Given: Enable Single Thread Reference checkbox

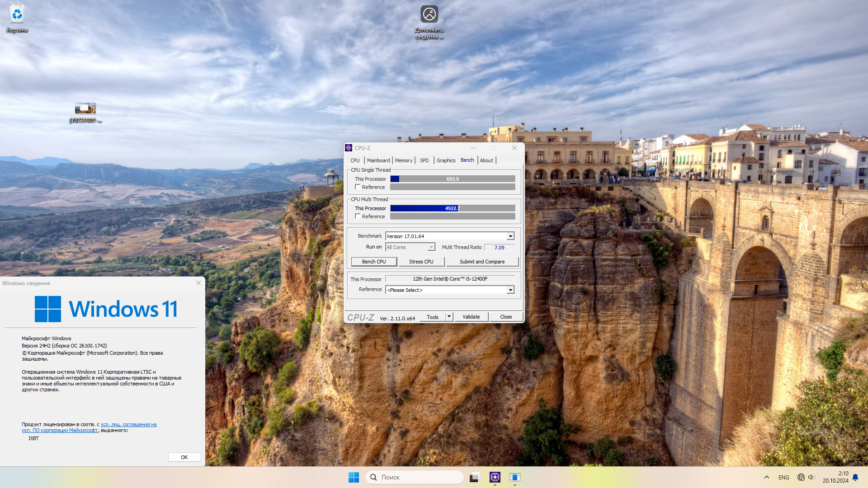Looking at the screenshot, I should pyautogui.click(x=358, y=187).
